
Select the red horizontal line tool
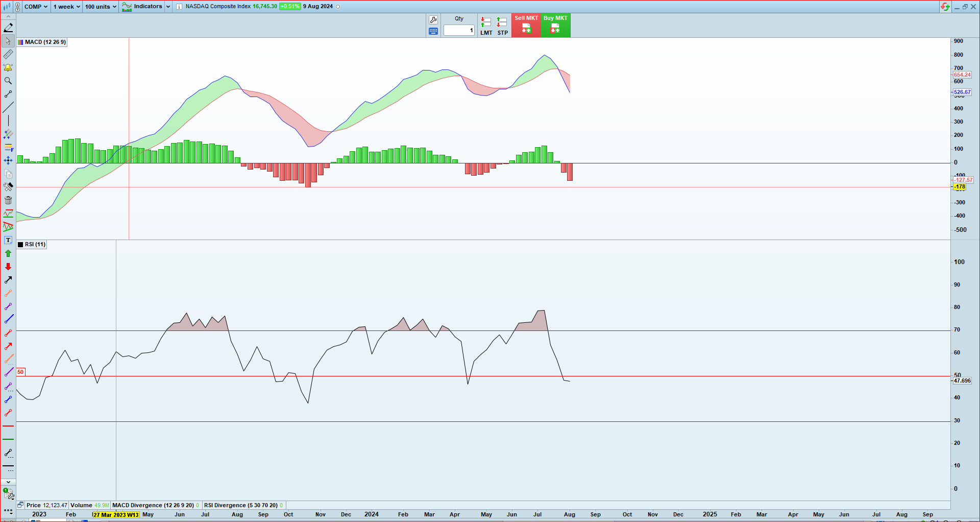click(x=8, y=426)
